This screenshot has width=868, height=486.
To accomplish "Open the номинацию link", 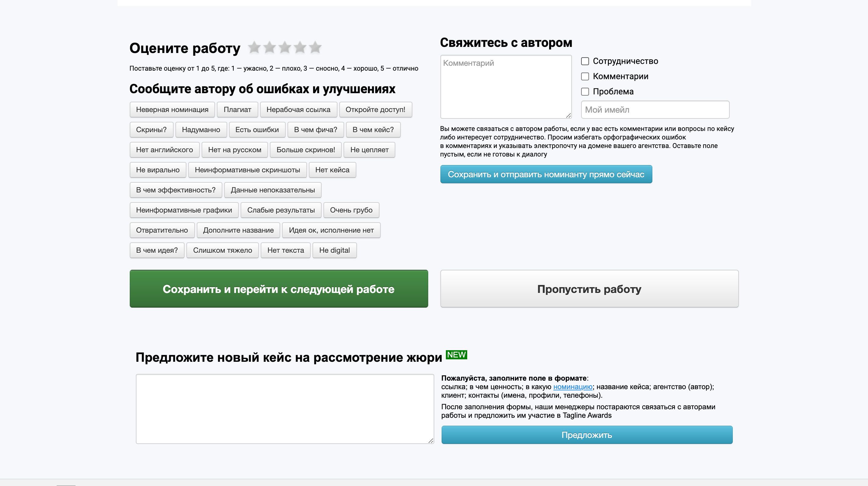I will click(x=573, y=387).
